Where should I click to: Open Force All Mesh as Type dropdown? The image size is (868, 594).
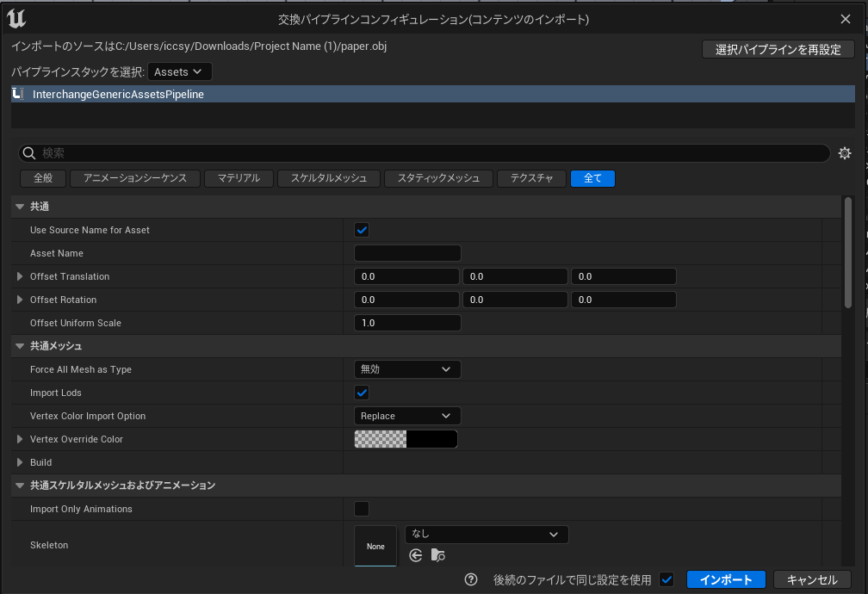(x=407, y=369)
